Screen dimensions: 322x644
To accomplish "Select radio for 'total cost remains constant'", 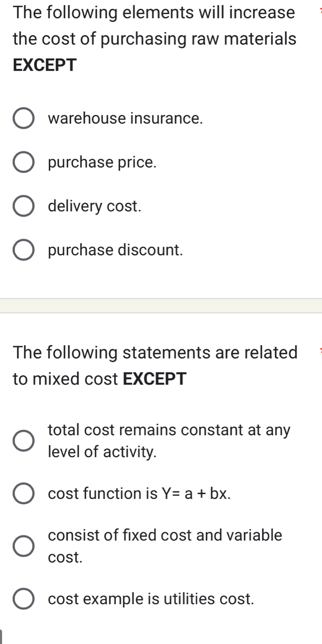I will (x=23, y=441).
